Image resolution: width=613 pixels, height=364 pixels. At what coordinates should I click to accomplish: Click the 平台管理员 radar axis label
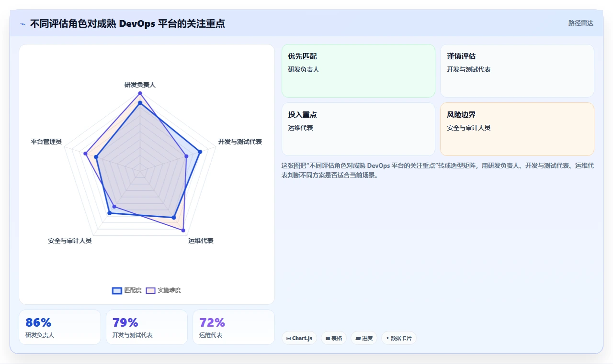[46, 142]
